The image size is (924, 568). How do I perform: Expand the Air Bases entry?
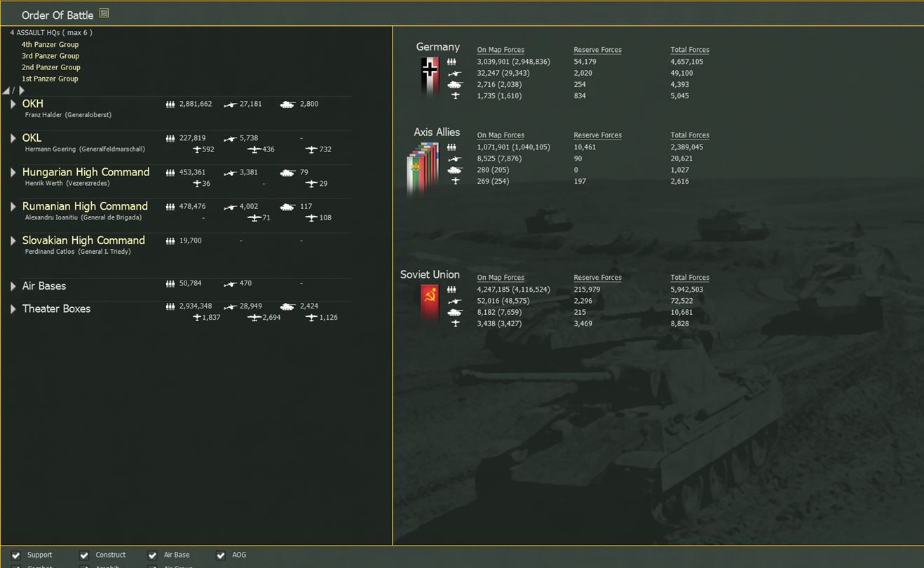(13, 286)
